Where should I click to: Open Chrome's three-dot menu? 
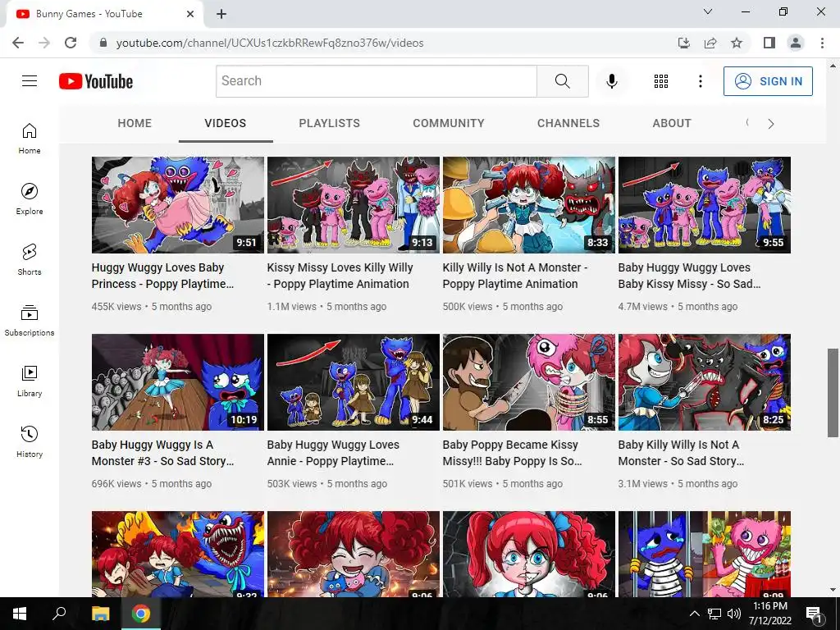pos(822,43)
